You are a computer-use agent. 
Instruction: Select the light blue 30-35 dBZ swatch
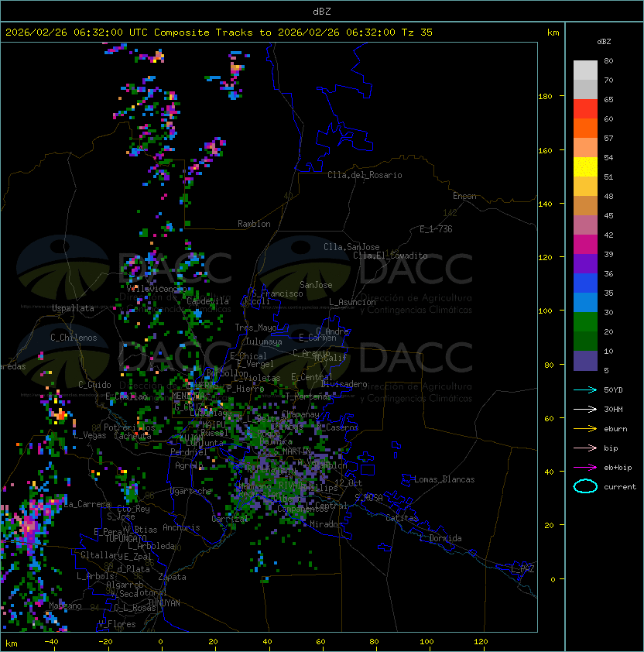(585, 302)
